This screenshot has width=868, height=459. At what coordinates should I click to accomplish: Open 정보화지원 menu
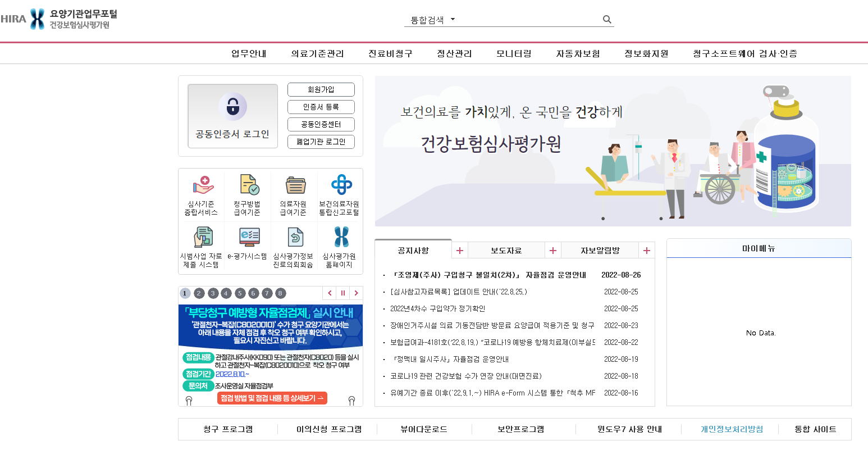(646, 54)
